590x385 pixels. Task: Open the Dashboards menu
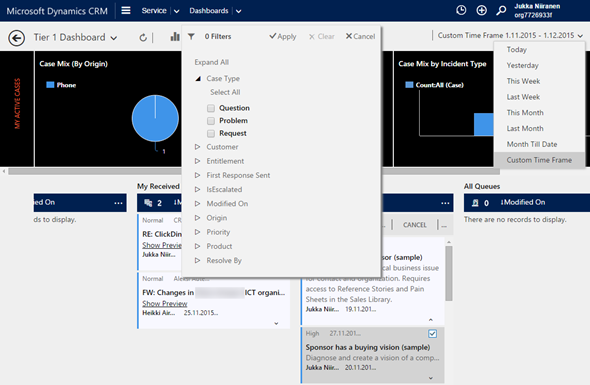(209, 11)
